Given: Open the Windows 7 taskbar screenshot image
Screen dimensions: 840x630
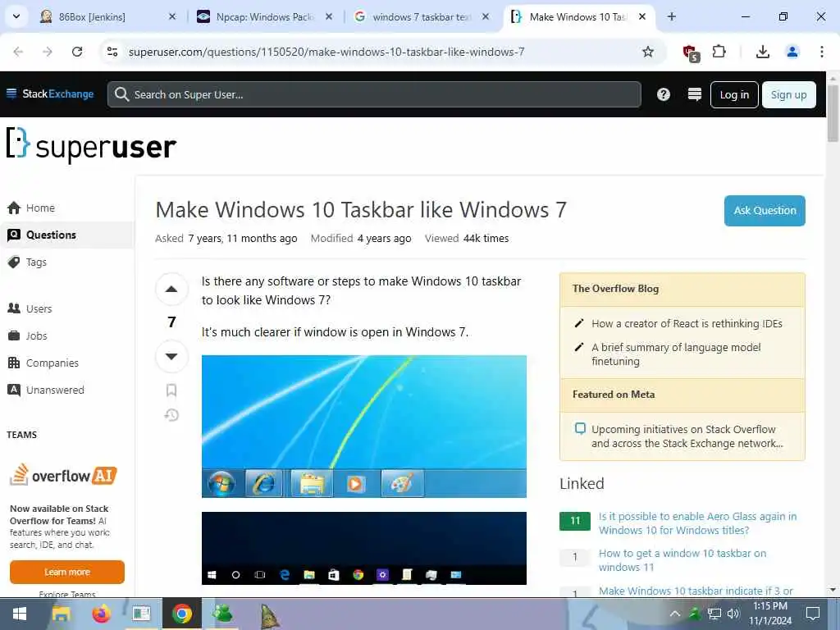Looking at the screenshot, I should click(363, 427).
